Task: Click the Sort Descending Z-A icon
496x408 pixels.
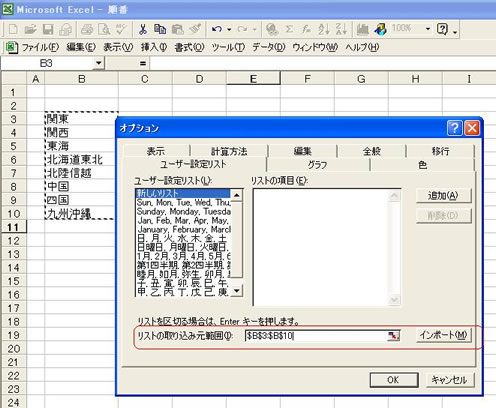Action: (x=341, y=30)
